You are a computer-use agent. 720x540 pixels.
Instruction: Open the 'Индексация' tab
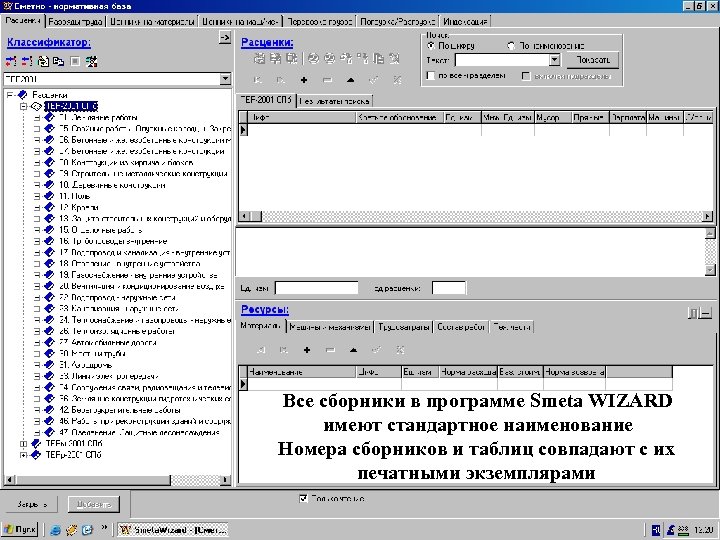(x=465, y=22)
